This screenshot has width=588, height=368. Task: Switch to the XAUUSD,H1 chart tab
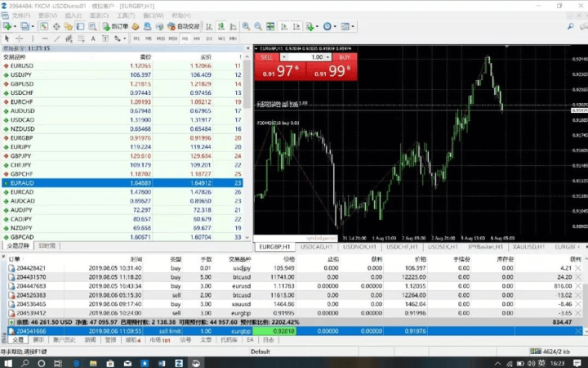click(x=528, y=247)
